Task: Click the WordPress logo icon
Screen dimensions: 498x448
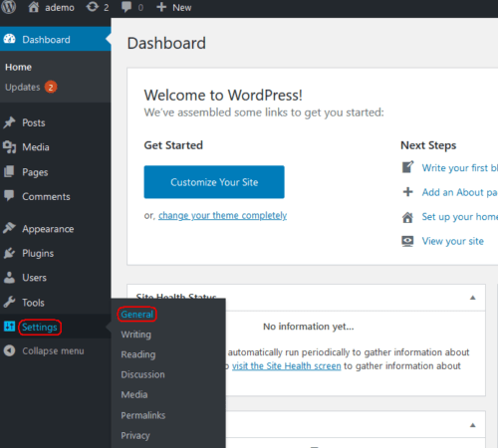Action: tap(9, 7)
